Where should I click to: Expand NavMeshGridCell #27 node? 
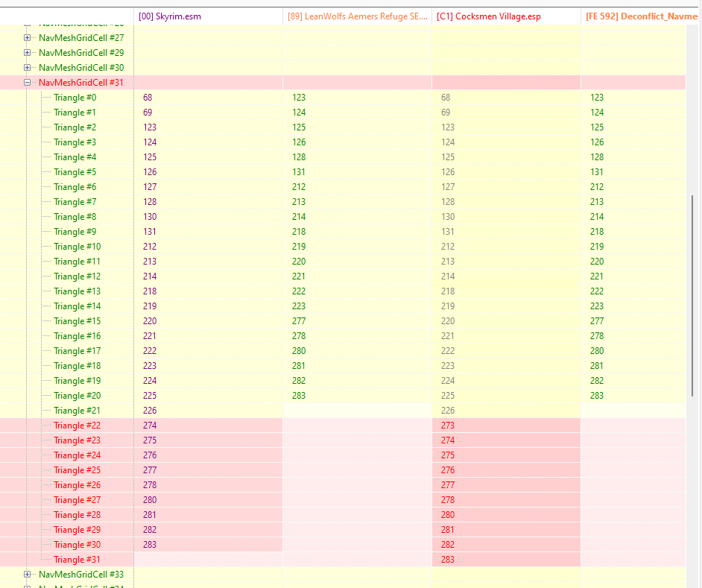pos(28,38)
